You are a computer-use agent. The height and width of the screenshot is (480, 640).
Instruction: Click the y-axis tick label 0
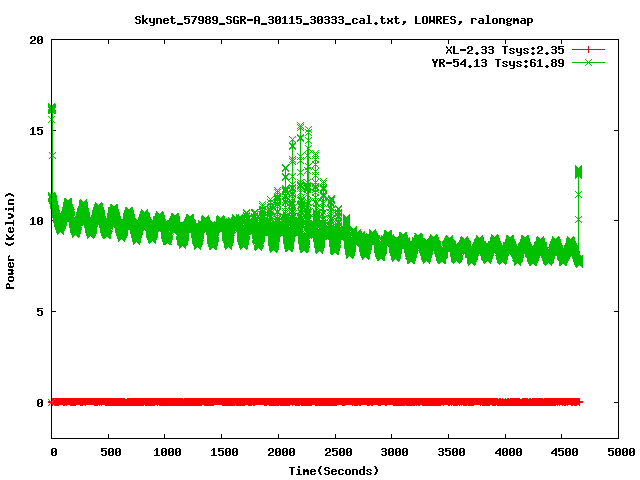point(40,403)
